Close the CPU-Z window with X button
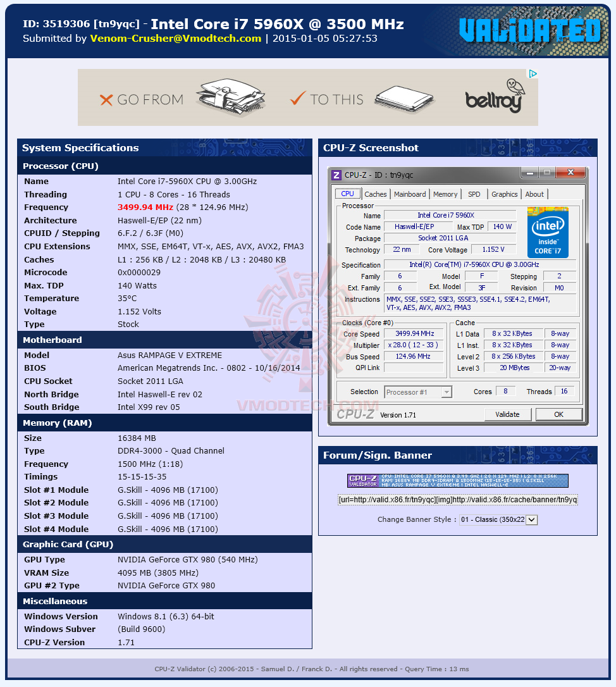 (x=570, y=172)
